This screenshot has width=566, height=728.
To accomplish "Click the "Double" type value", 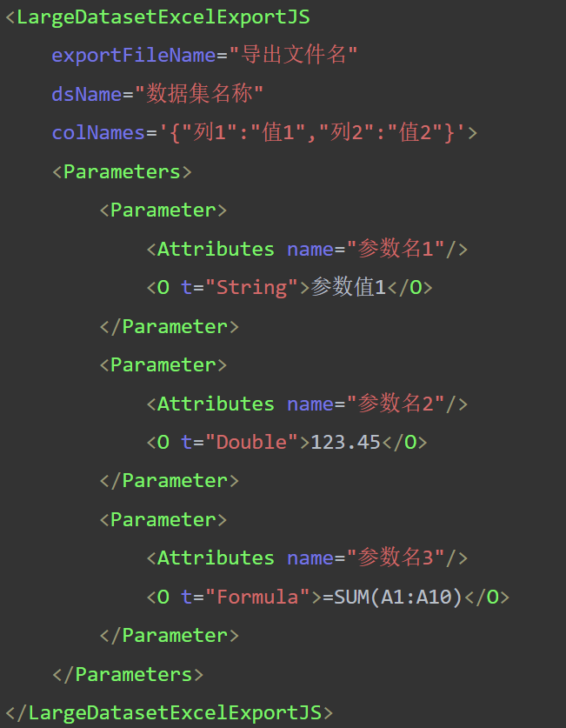I will coord(251,442).
